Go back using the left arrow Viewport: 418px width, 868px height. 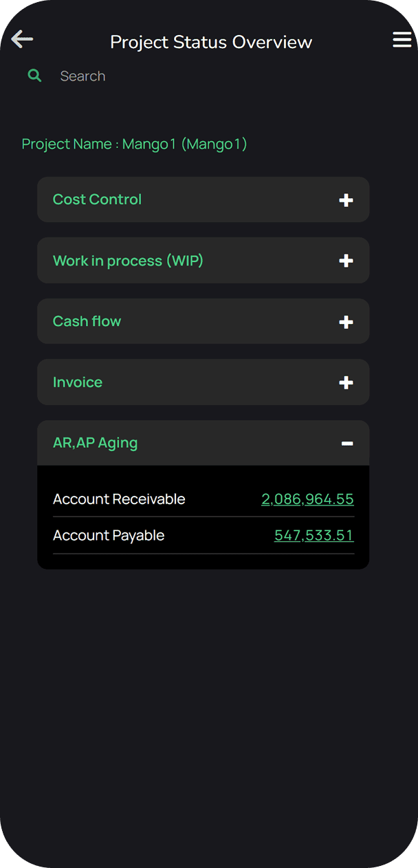click(x=22, y=40)
